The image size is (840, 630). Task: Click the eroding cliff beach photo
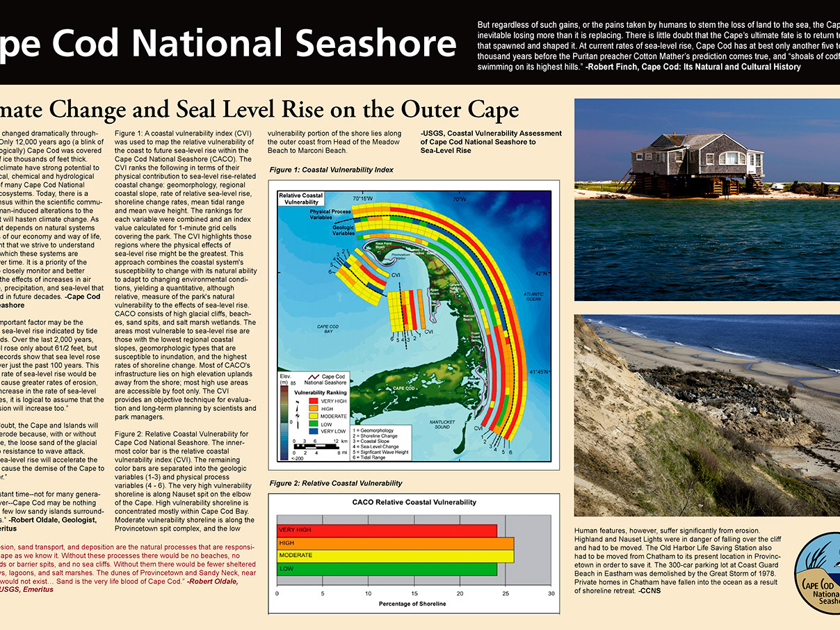[707, 417]
